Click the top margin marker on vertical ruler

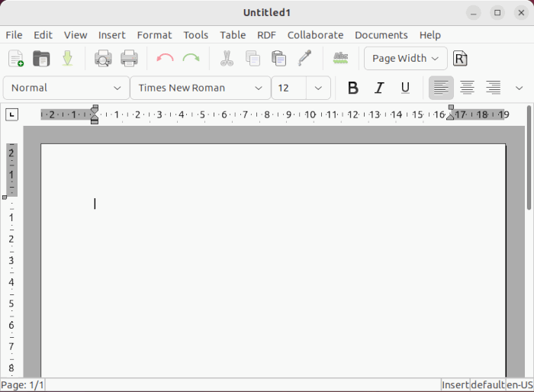pyautogui.click(x=5, y=198)
